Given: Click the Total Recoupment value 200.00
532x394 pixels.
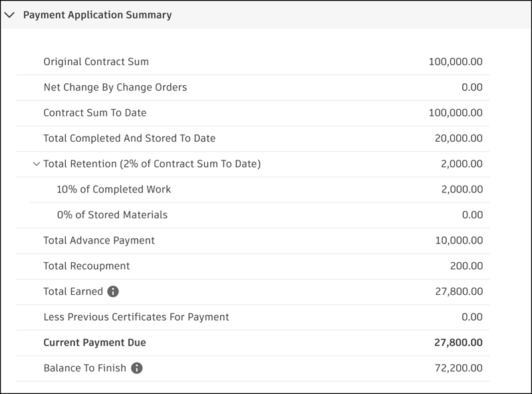Looking at the screenshot, I should pyautogui.click(x=466, y=266).
